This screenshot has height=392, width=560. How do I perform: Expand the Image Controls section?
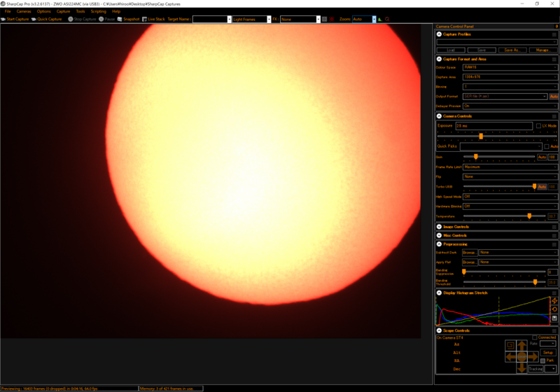click(x=439, y=227)
